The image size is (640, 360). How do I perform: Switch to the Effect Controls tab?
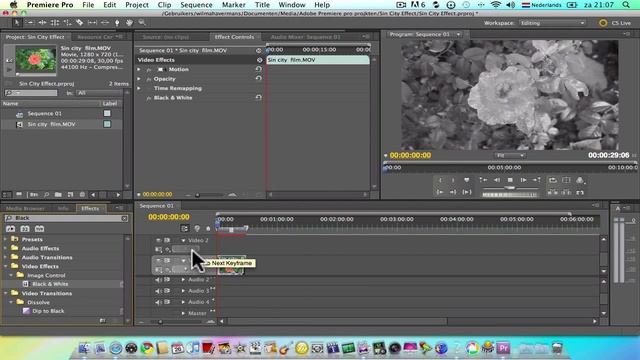click(x=234, y=37)
